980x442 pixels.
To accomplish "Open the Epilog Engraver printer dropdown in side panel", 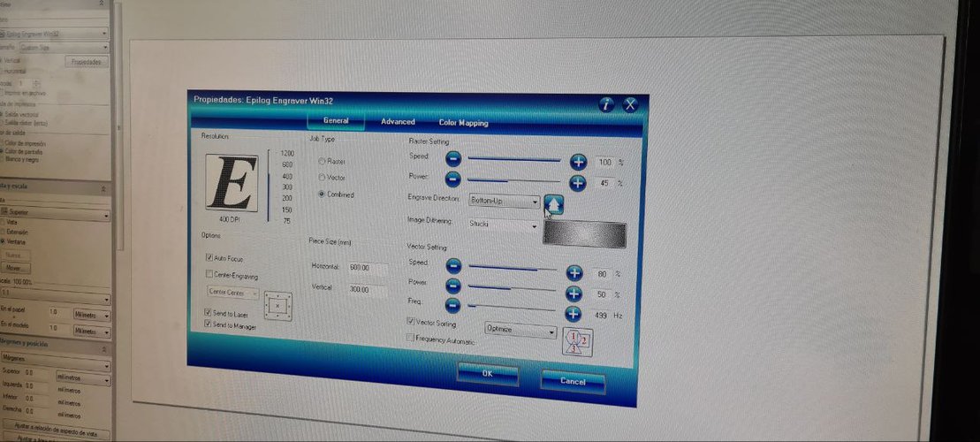I will point(54,33).
